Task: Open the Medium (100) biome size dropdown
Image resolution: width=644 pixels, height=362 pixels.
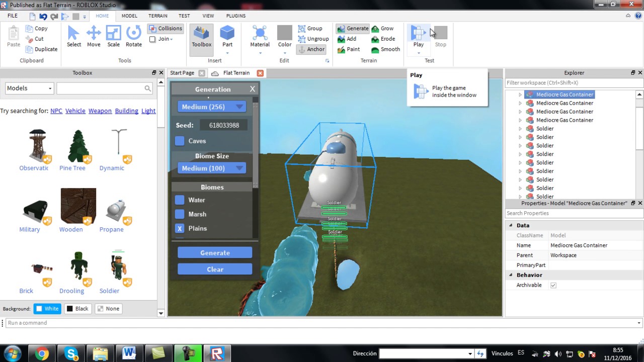Action: (x=212, y=168)
